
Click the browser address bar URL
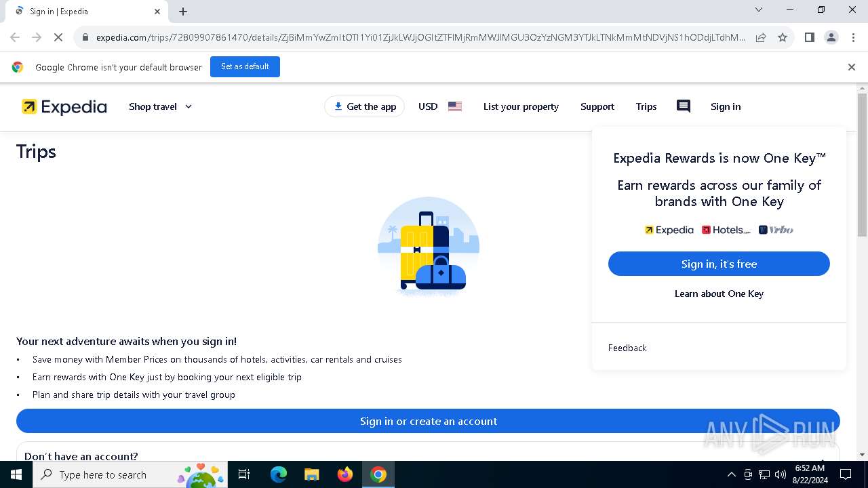coord(420,37)
